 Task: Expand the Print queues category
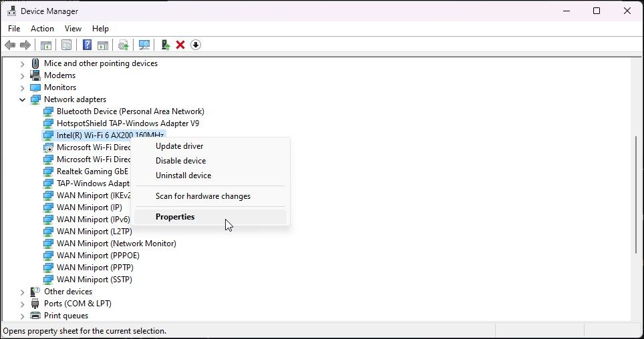coord(23,316)
